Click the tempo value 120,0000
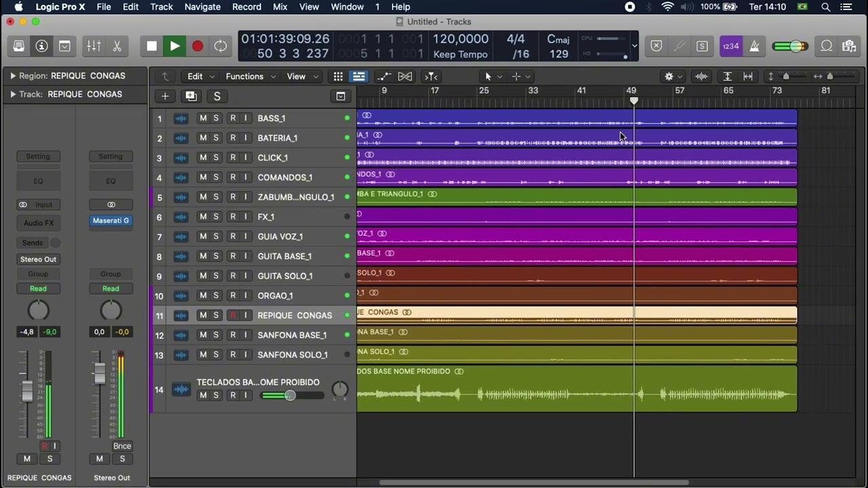This screenshot has width=868, height=488. [460, 39]
